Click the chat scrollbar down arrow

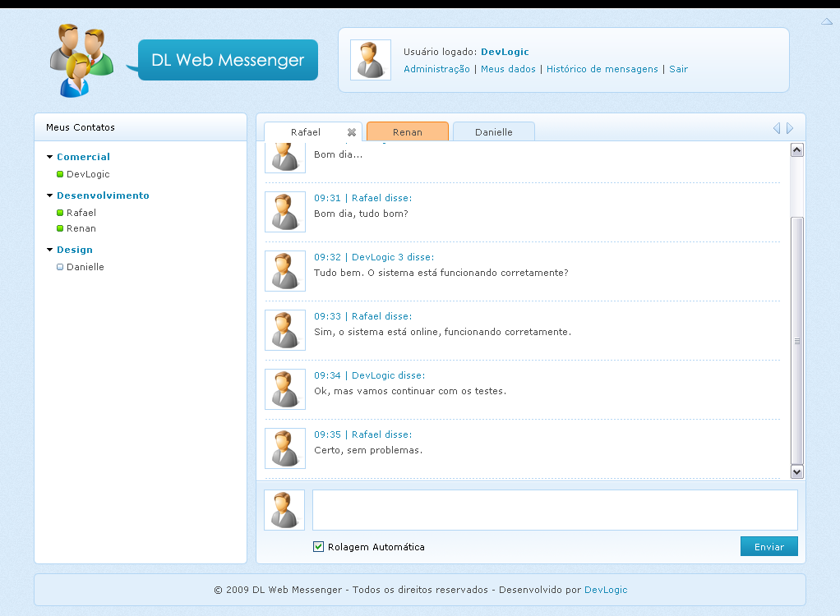pos(797,472)
